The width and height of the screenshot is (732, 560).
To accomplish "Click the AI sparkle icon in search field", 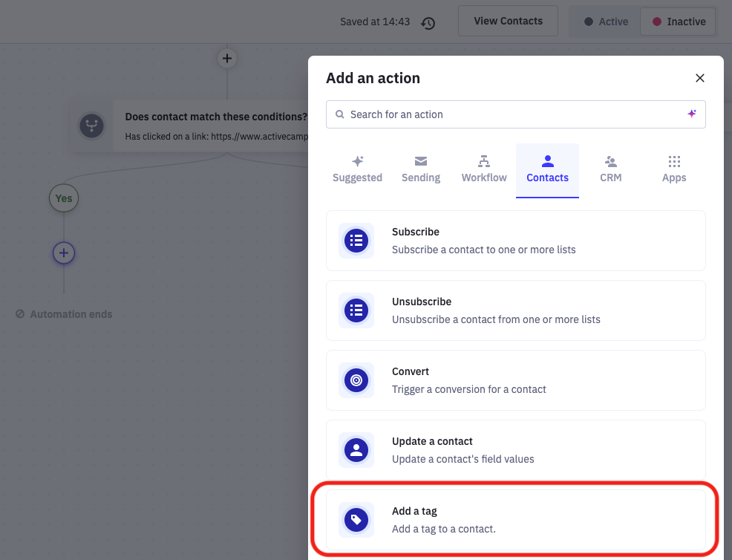I will coord(691,114).
